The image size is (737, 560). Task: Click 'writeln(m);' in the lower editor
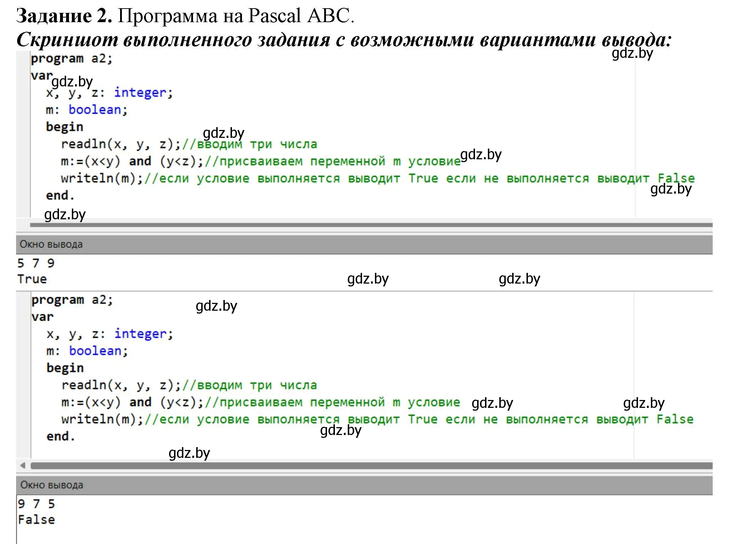pos(102,420)
